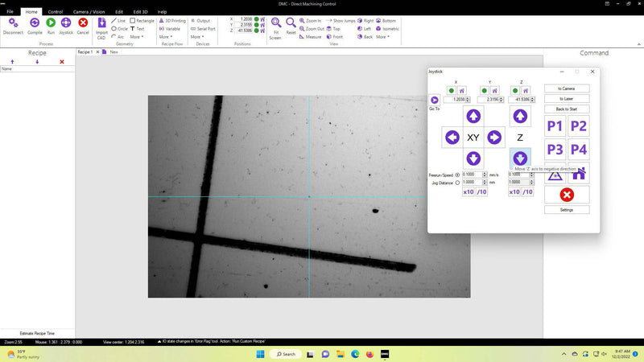Image resolution: width=644 pixels, height=362 pixels.
Task: Switch to Front view
Action: [x=335, y=36]
